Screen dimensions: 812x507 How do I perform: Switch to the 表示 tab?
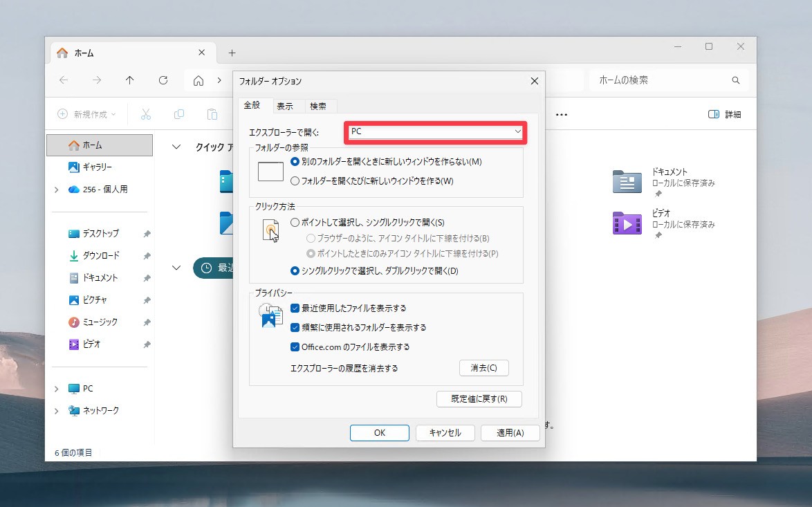click(285, 106)
